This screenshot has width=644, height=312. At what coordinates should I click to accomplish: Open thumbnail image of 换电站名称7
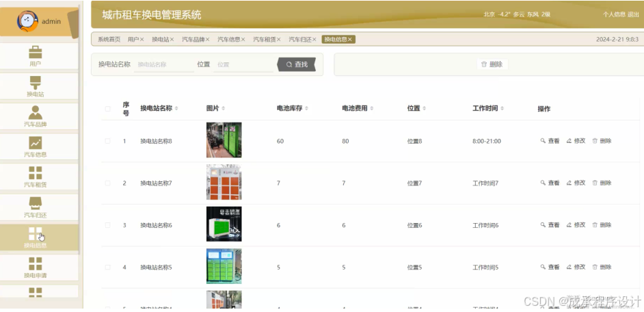pos(224,183)
